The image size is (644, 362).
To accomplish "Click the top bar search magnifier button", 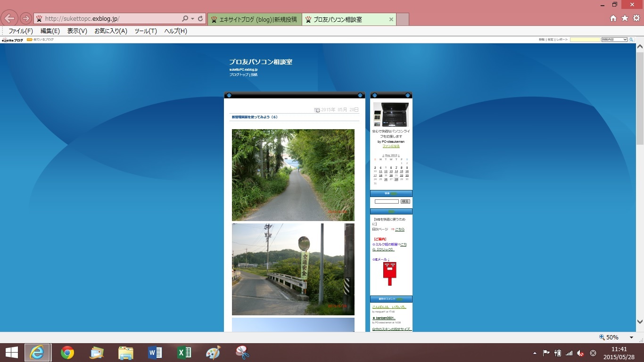I will [631, 40].
